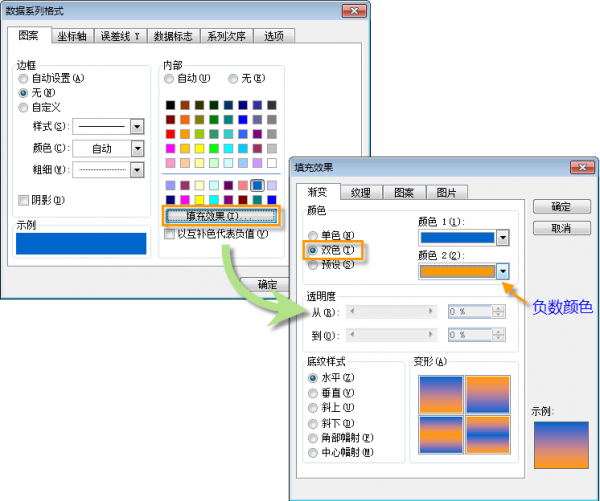Switch to the 选项 tab
Image resolution: width=600 pixels, height=501 pixels.
point(274,36)
